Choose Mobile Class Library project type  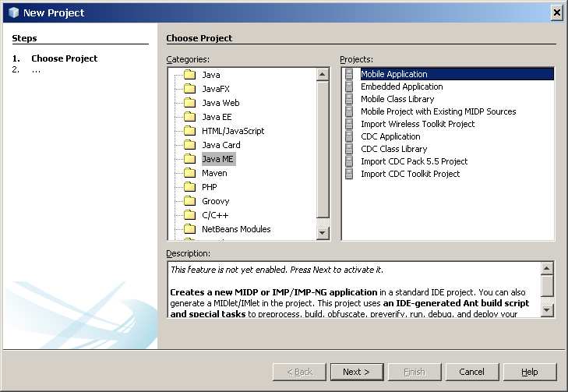(x=397, y=99)
